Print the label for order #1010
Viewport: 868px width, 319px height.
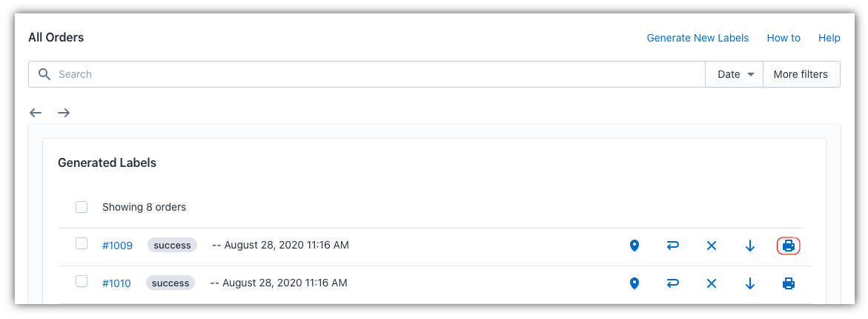(788, 283)
